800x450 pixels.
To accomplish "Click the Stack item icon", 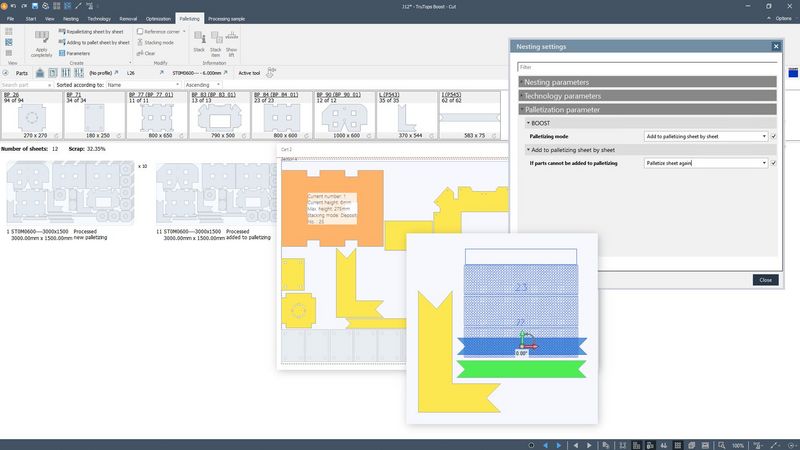I will (215, 37).
